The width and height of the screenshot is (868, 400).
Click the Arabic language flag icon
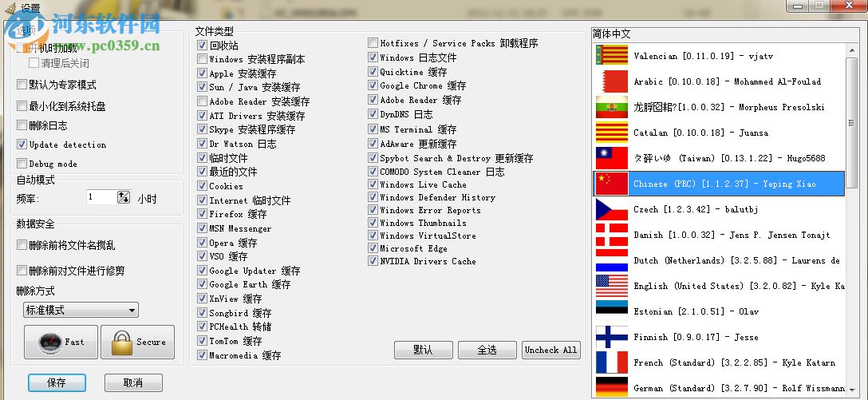point(612,81)
